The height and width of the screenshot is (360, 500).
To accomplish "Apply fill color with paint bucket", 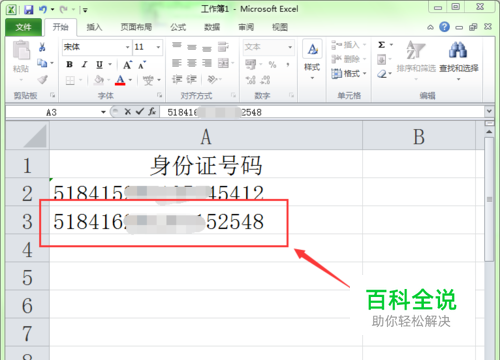I will (99, 80).
